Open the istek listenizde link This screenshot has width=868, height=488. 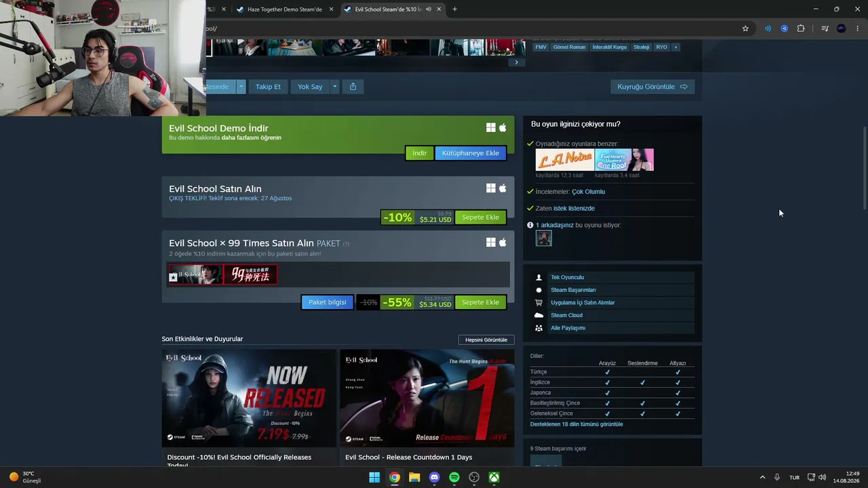point(574,209)
